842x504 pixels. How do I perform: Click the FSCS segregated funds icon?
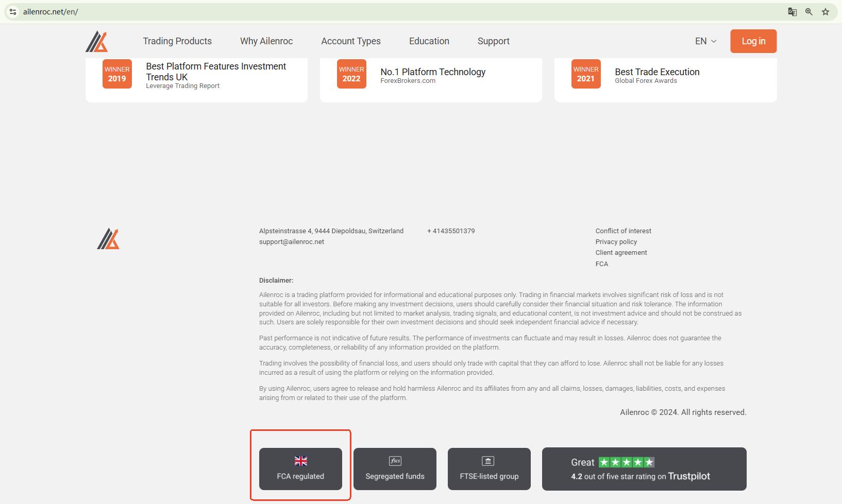tap(395, 461)
